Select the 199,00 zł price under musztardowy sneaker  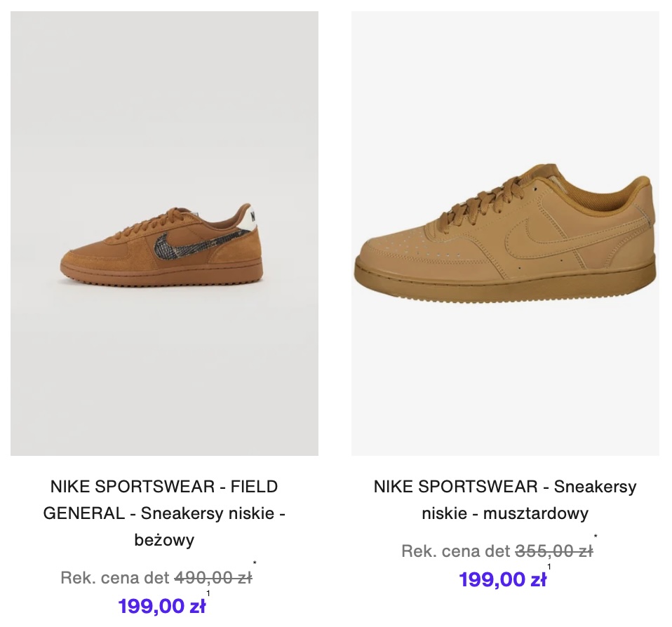[502, 579]
